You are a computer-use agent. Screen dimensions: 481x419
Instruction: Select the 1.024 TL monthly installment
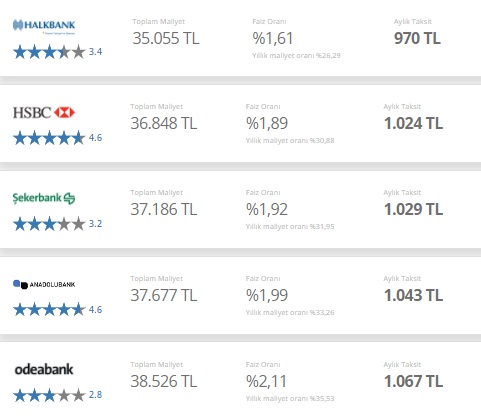point(413,124)
